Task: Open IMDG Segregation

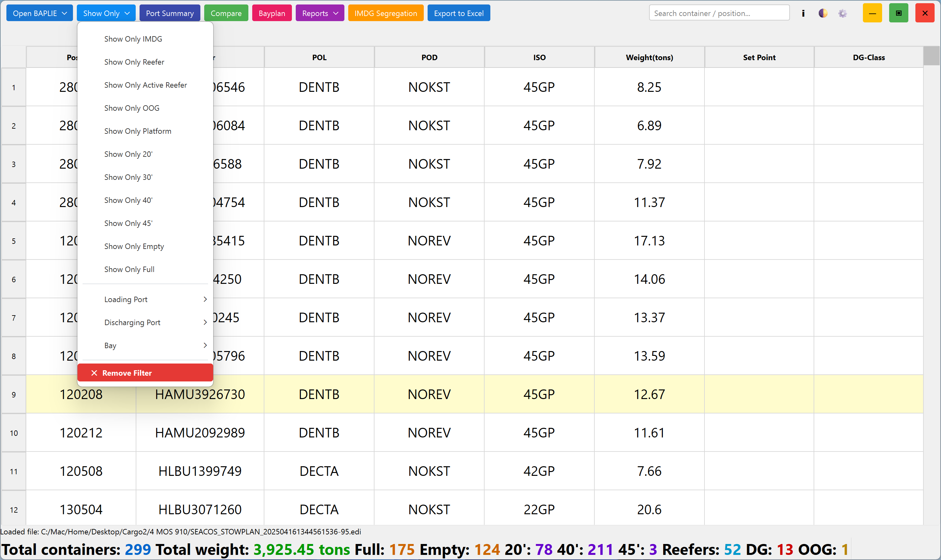Action: [386, 13]
